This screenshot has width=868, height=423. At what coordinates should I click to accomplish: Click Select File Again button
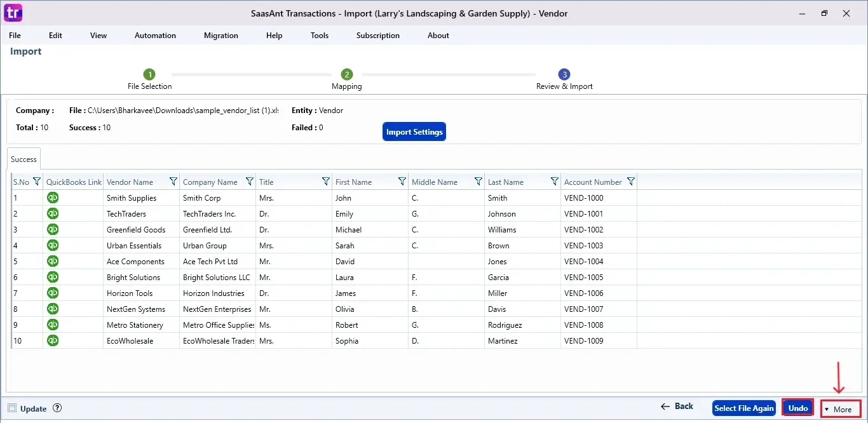(744, 408)
